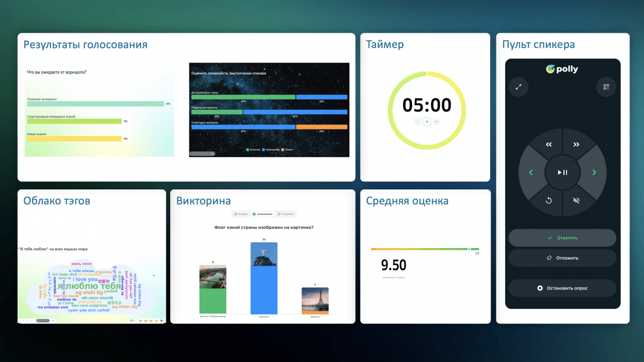The width and height of the screenshot is (644, 362).
Task: Click the quiz question about the flag
Action: 264,227
